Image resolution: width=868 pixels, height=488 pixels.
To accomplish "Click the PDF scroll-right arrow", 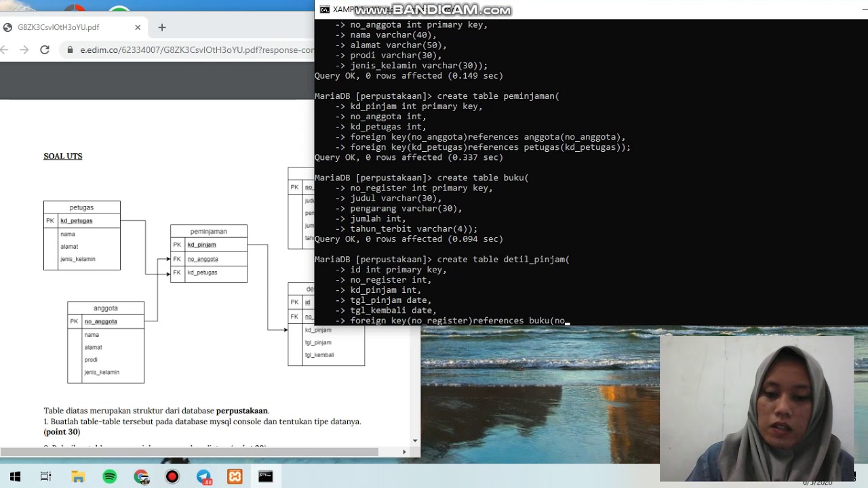I will tap(405, 451).
